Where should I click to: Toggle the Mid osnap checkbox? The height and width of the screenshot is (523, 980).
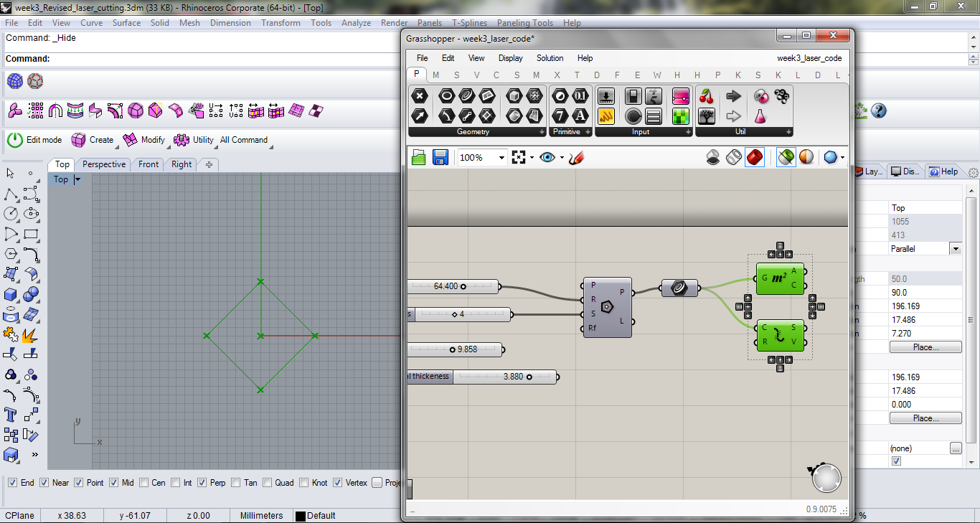point(113,483)
